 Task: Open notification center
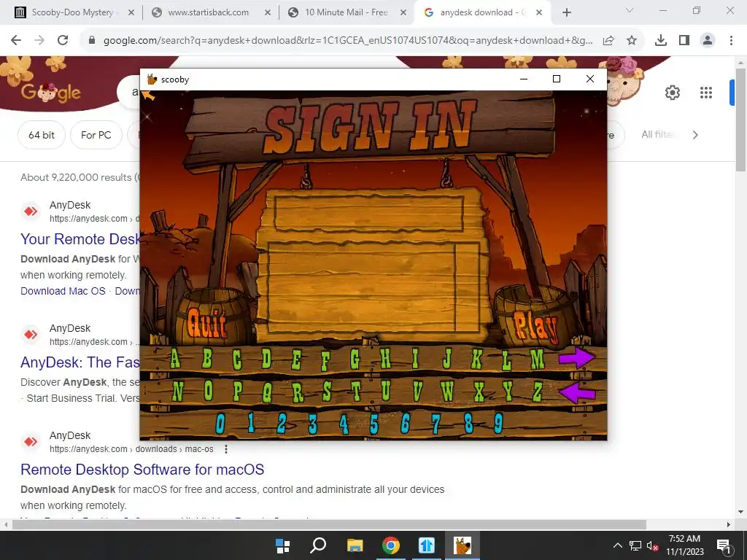point(724,545)
